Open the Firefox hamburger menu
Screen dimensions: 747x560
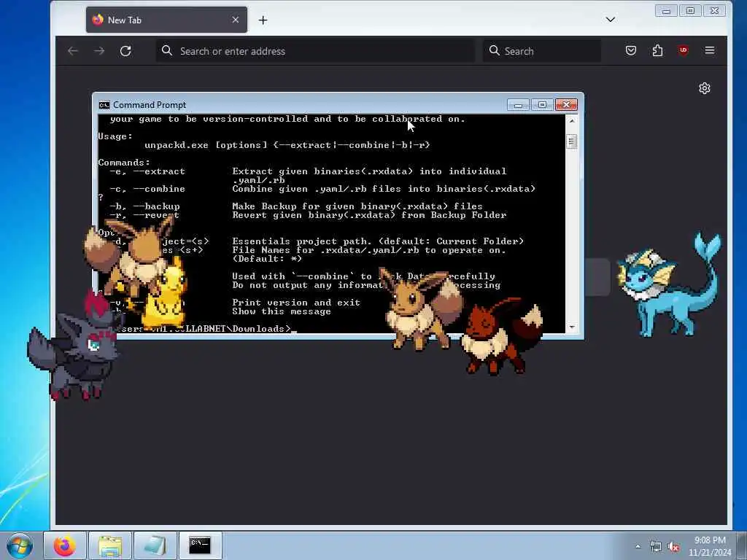pyautogui.click(x=709, y=50)
